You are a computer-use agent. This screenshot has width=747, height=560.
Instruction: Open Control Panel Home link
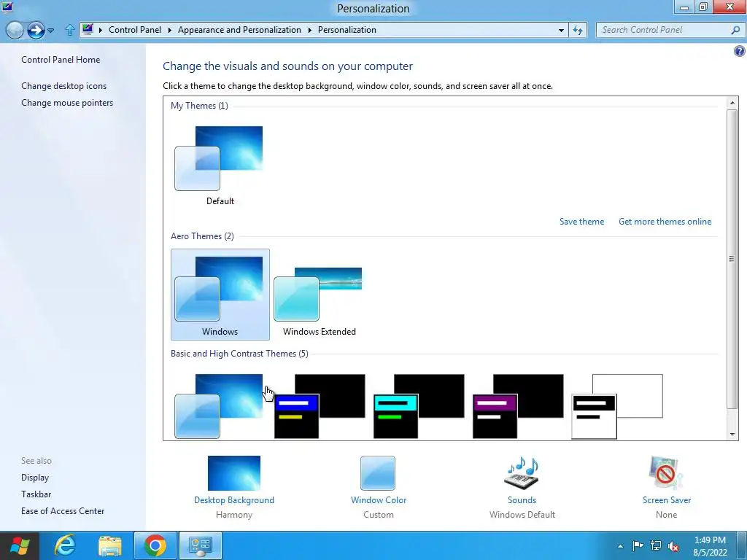tap(61, 60)
